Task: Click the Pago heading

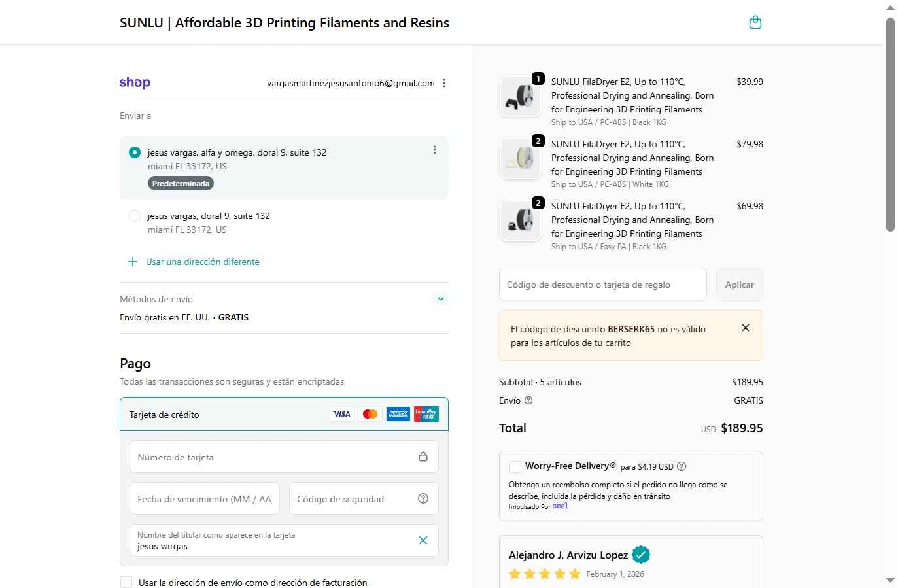Action: [x=135, y=364]
